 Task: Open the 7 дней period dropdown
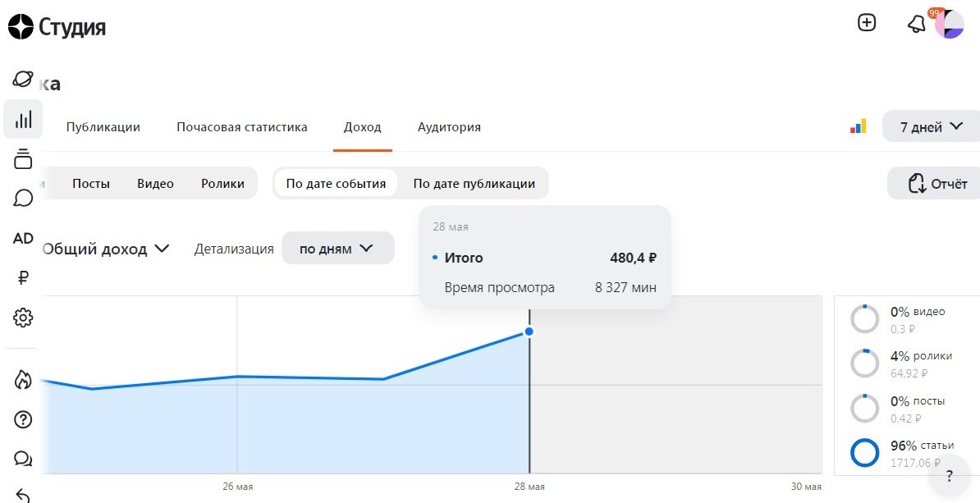pos(932,127)
